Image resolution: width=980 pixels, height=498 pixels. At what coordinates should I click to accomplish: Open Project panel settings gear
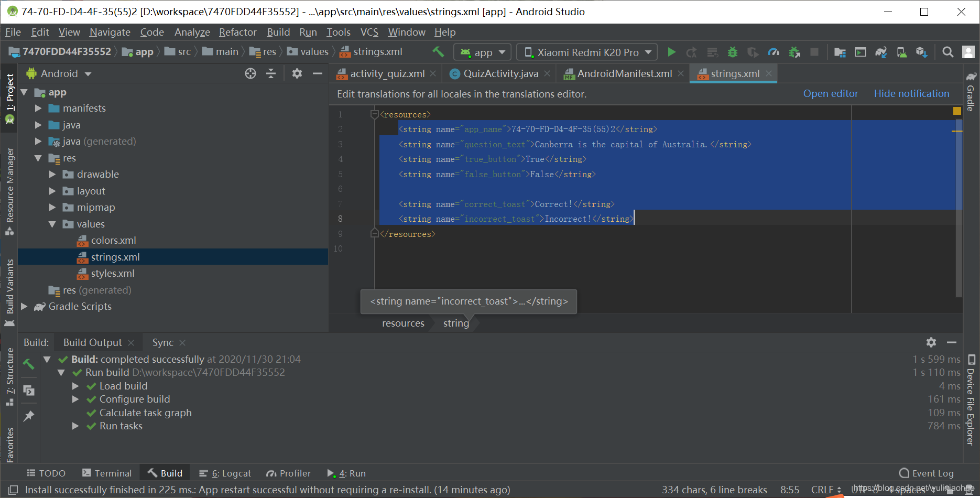[x=297, y=73]
